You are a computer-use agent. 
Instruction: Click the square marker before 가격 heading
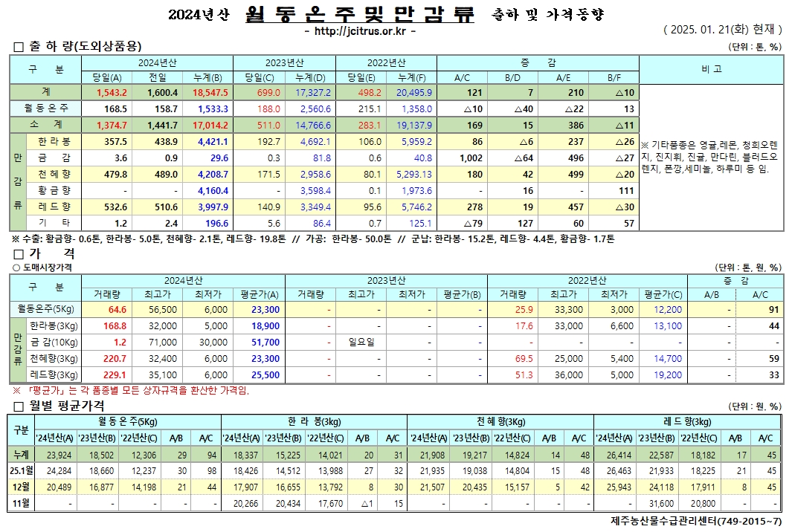click(x=19, y=254)
